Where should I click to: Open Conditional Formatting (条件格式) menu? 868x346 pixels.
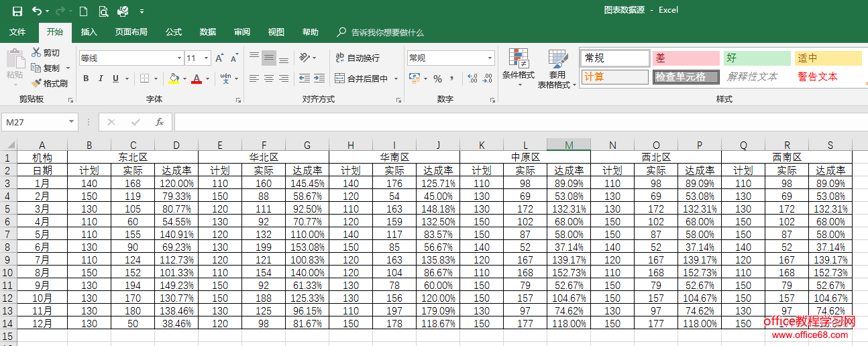519,68
